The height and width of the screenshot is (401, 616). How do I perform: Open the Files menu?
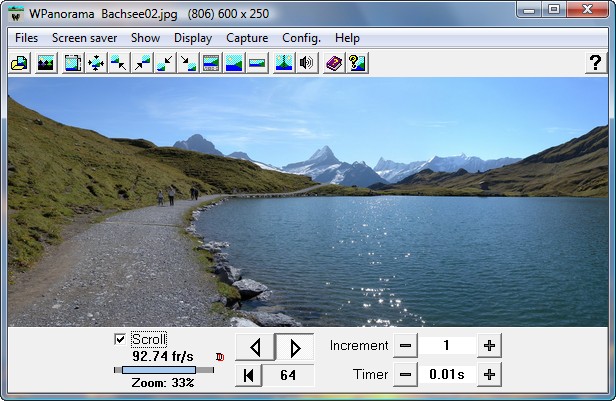27,38
